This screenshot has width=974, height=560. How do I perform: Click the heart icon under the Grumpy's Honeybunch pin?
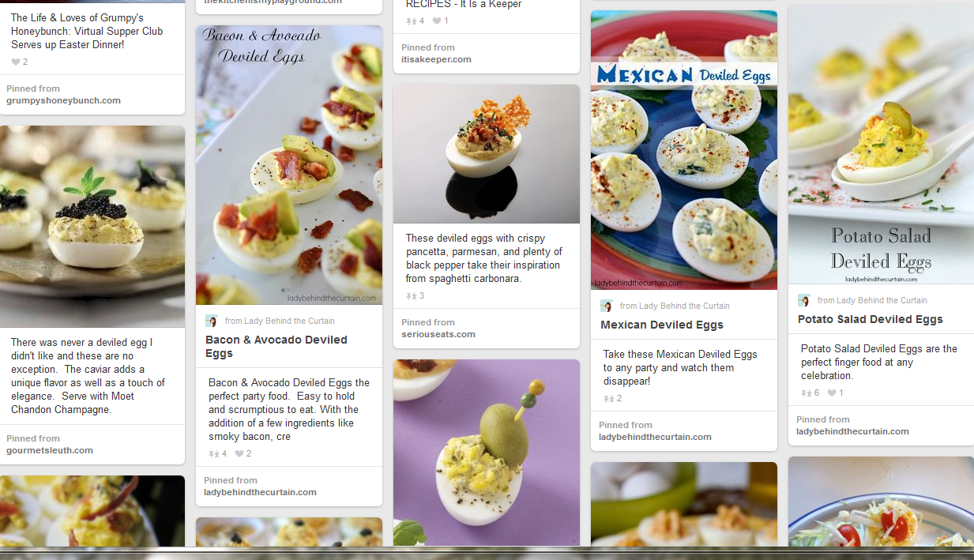click(x=16, y=62)
